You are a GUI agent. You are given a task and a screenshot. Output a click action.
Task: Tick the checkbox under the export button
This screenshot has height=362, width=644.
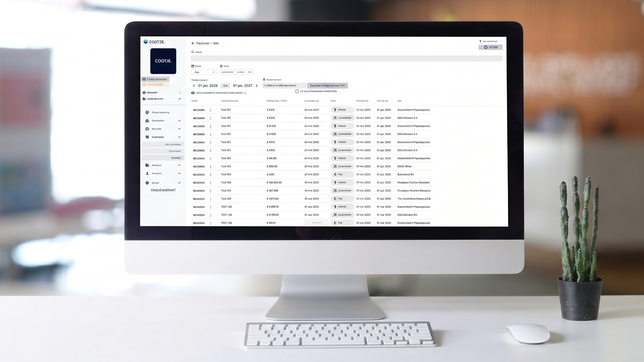point(297,91)
